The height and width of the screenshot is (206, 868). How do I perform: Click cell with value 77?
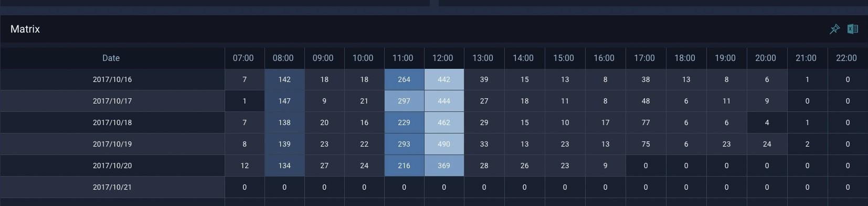[646, 122]
